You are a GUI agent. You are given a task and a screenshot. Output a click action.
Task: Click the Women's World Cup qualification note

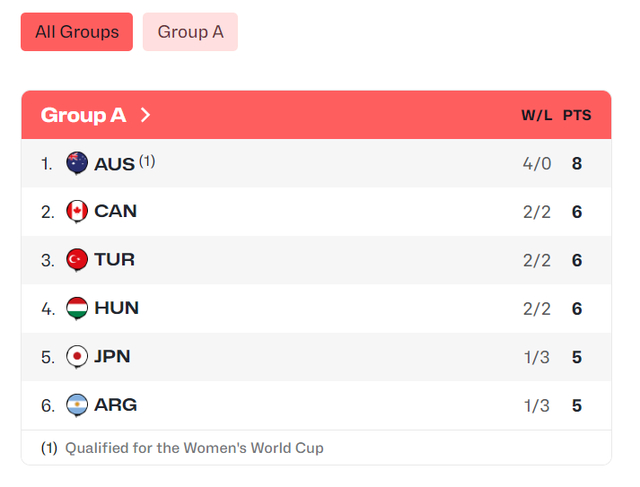[194, 448]
